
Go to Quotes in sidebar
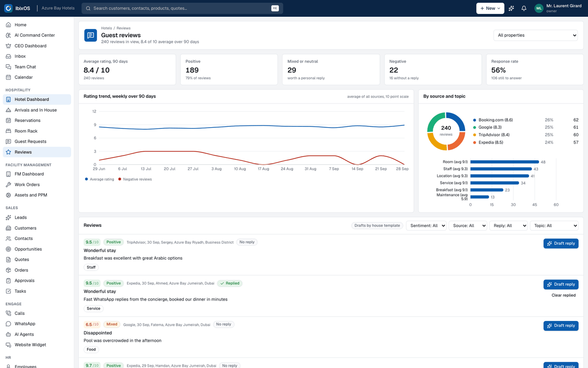pos(37,260)
